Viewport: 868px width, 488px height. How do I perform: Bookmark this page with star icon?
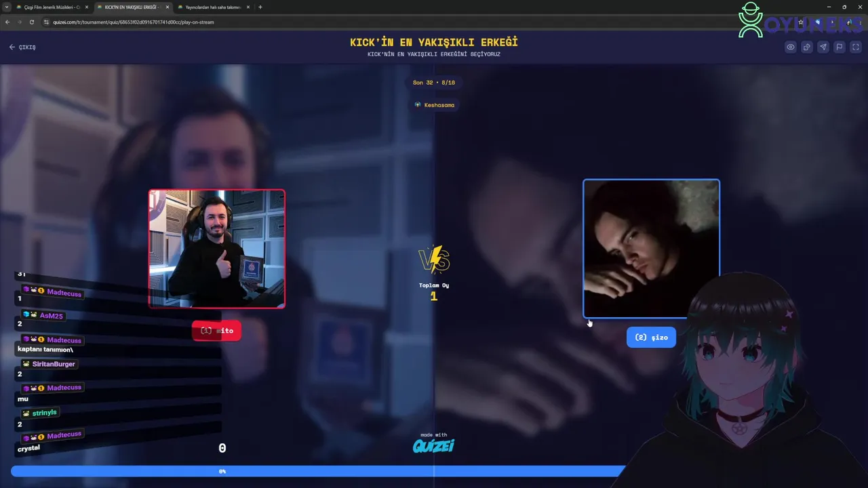[801, 22]
